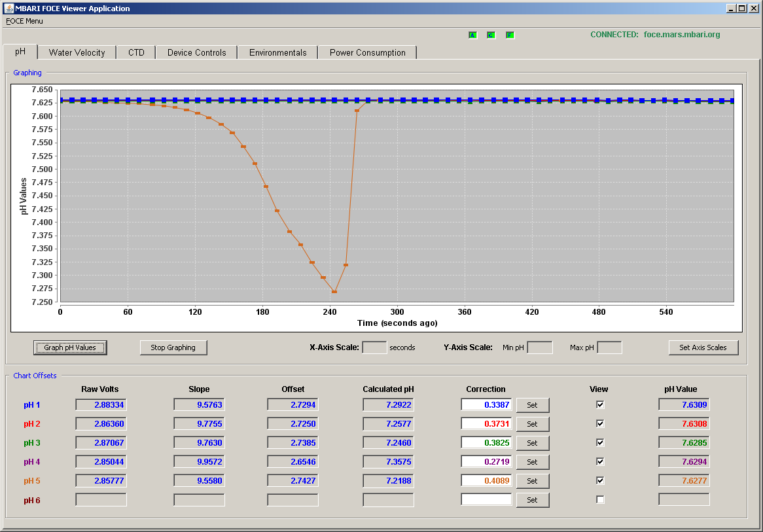Click the green 'A' status indicator
The width and height of the screenshot is (763, 532).
[472, 35]
